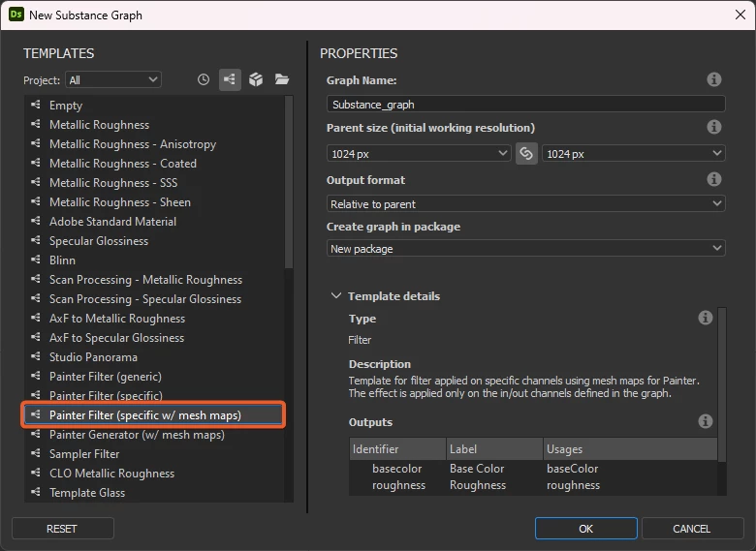Show recently used templates clock icon
The width and height of the screenshot is (756, 551).
[204, 79]
